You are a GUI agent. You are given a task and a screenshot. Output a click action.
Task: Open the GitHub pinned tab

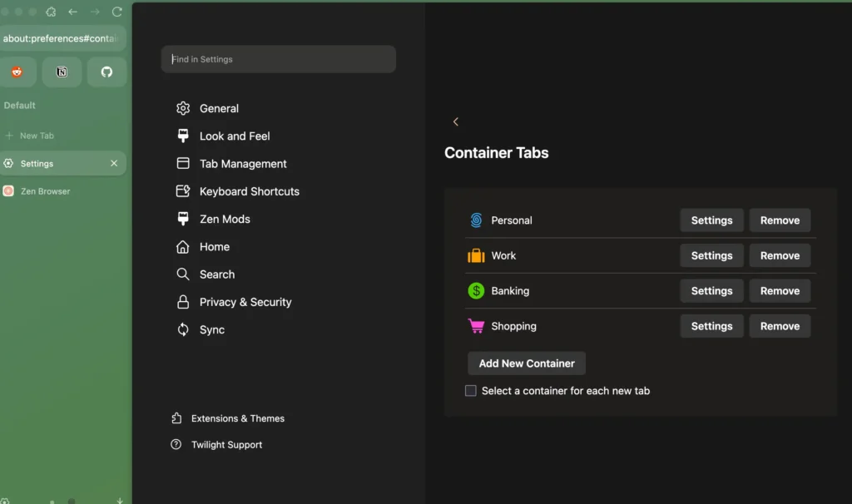click(106, 72)
